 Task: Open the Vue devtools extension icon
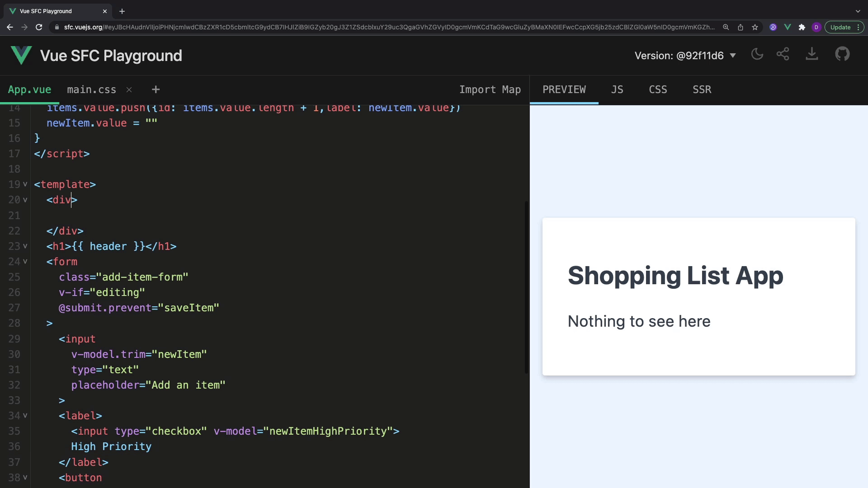(788, 27)
